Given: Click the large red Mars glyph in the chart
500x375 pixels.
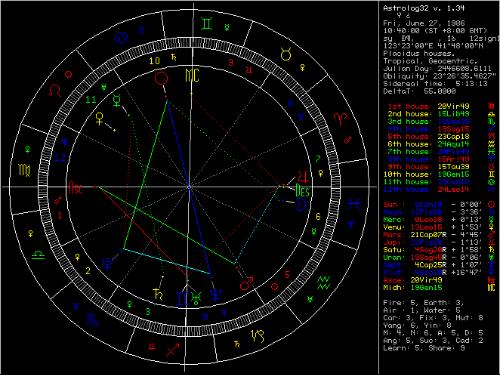Looking at the screenshot, I should [246, 283].
